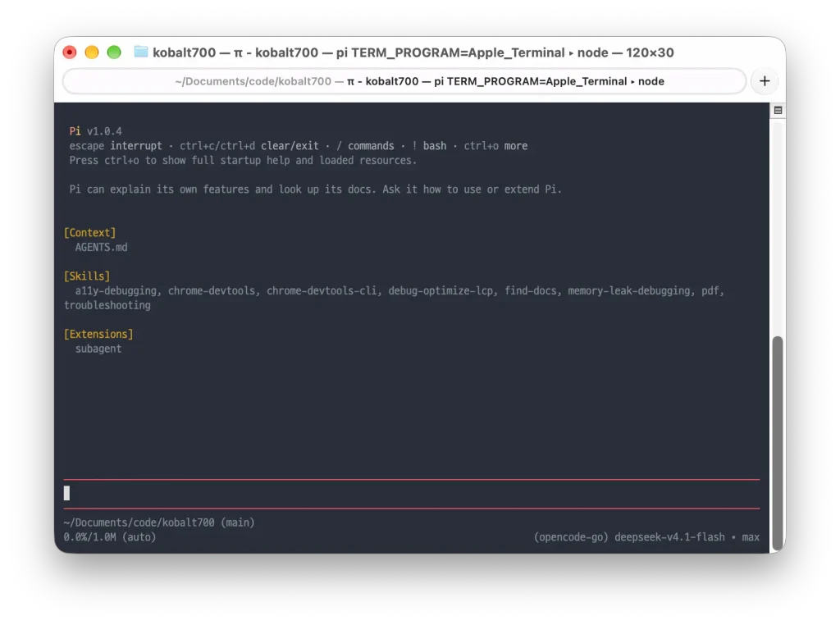Click the 'debug-optimize-lcp' skill name

click(x=441, y=291)
